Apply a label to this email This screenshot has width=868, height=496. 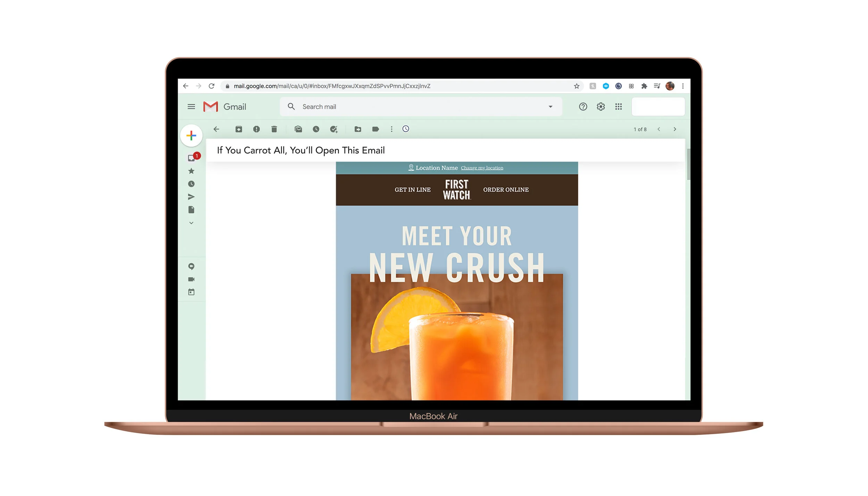[x=375, y=129]
